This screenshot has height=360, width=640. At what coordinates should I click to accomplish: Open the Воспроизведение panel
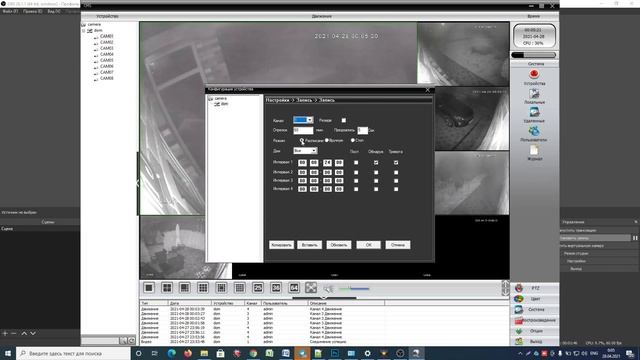[535, 320]
